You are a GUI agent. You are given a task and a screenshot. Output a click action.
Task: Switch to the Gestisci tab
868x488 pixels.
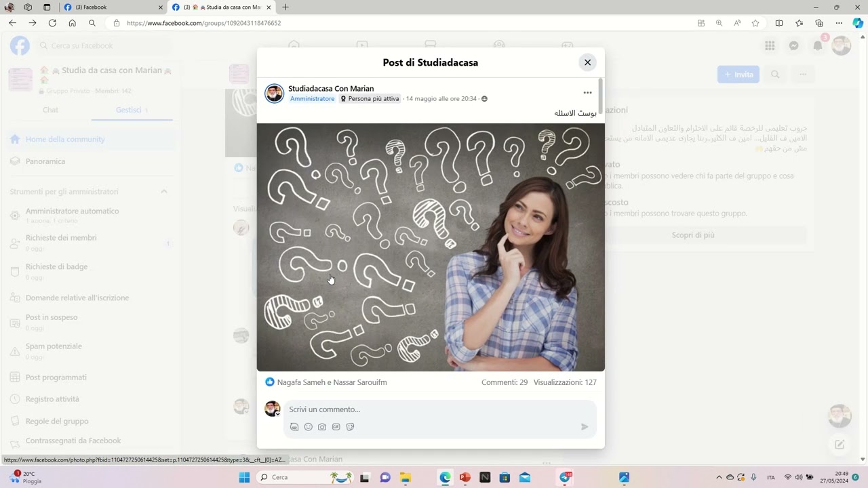click(x=132, y=110)
